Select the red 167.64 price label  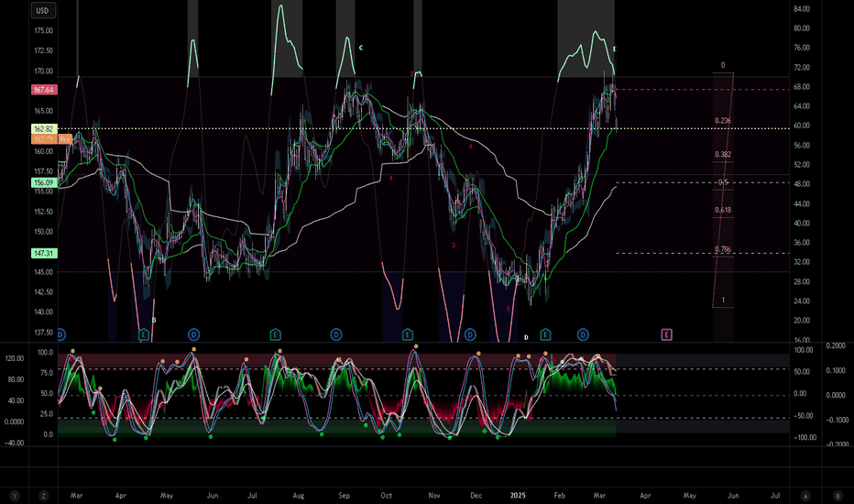[44, 90]
